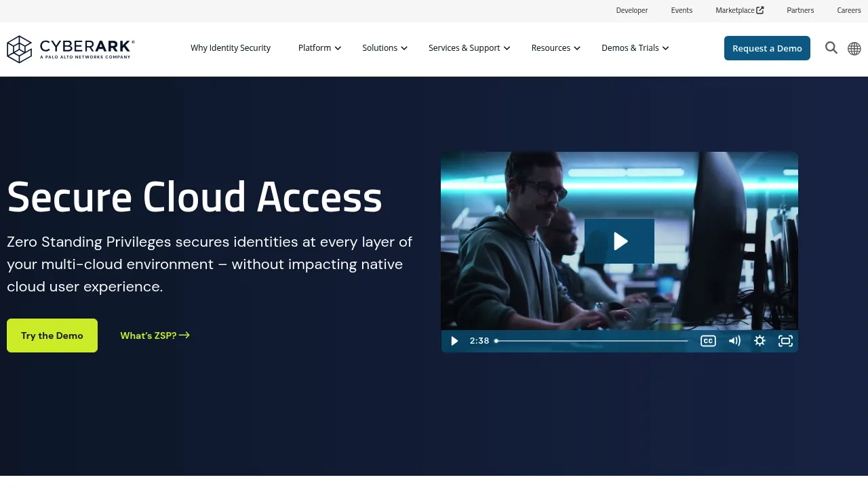Screen dimensions: 868x488
Task: Click the 2:38 video duration text
Action: point(479,341)
